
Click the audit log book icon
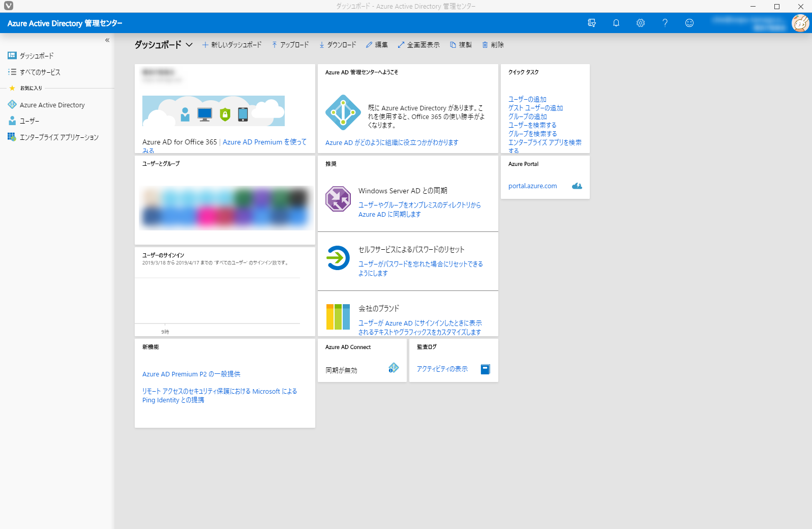[x=485, y=369]
